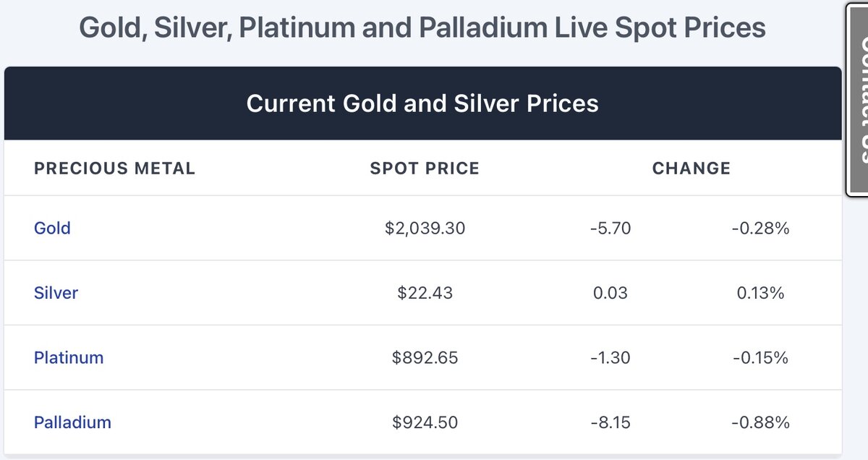This screenshot has height=460, width=868.
Task: Click Silver percent change 0.13%
Action: 759,293
